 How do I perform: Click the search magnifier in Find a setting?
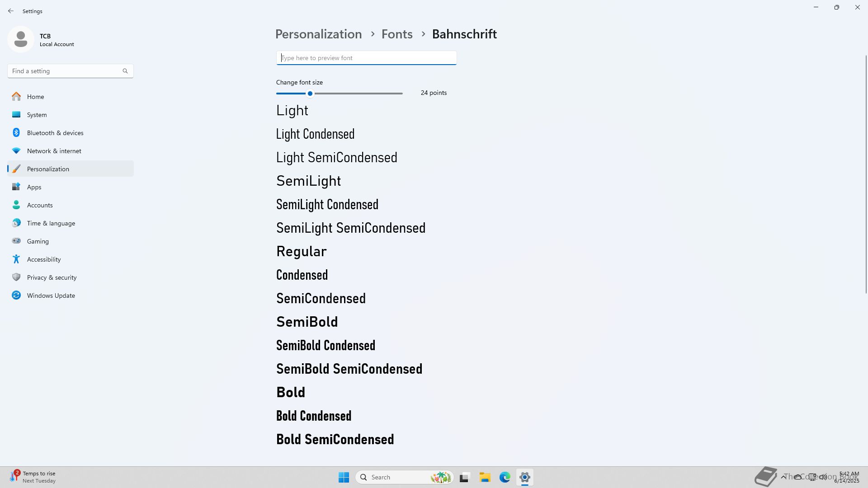click(x=125, y=71)
